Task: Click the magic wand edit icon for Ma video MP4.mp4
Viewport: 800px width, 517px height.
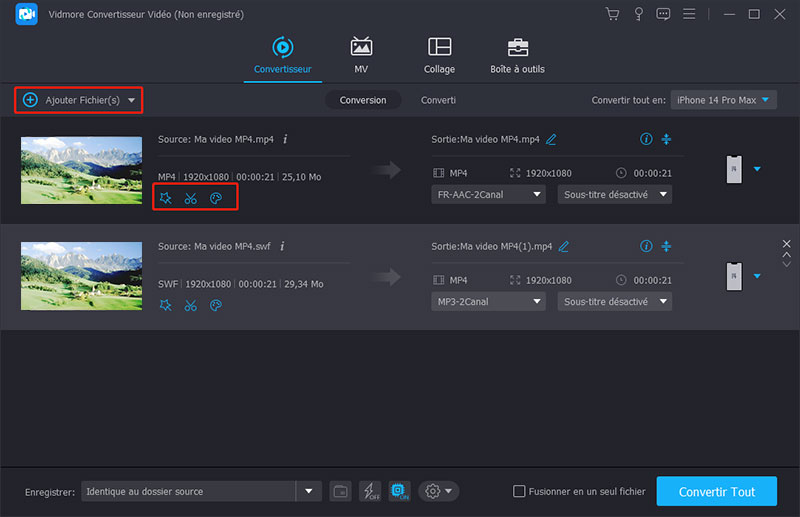Action: 166,198
